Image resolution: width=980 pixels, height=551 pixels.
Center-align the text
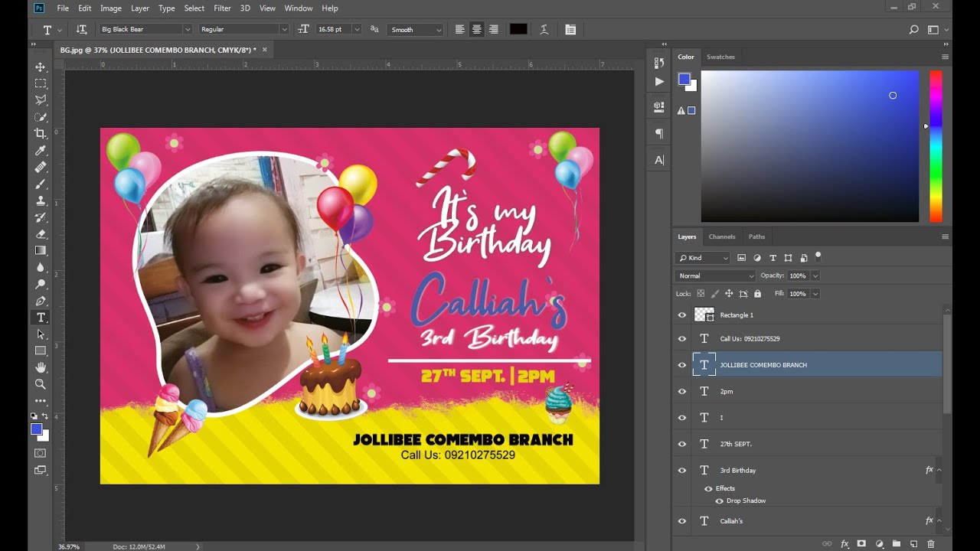[x=476, y=29]
